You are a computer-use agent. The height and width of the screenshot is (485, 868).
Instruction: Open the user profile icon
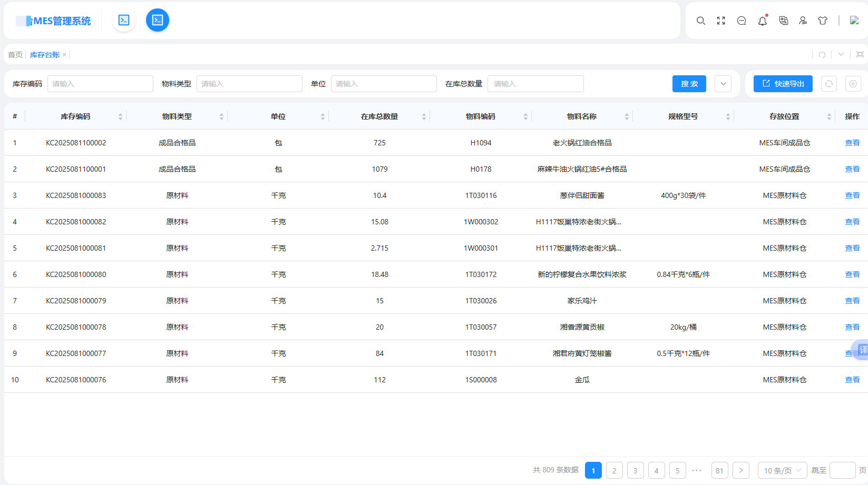803,21
